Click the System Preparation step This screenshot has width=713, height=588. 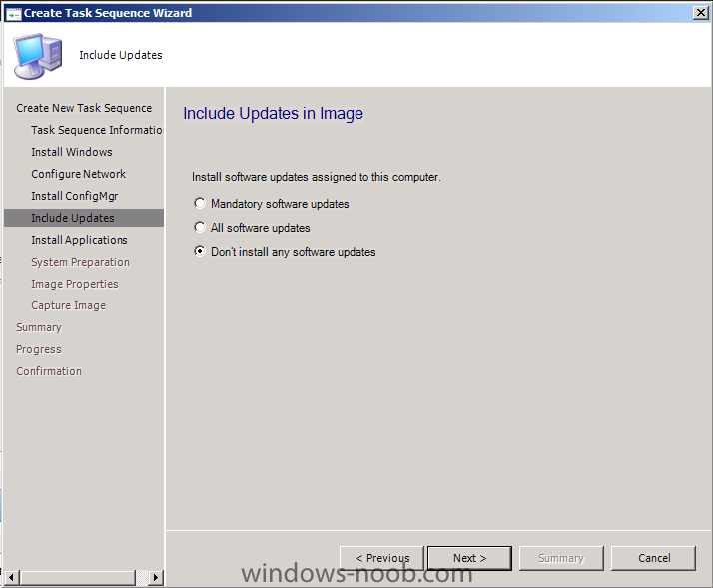(80, 262)
